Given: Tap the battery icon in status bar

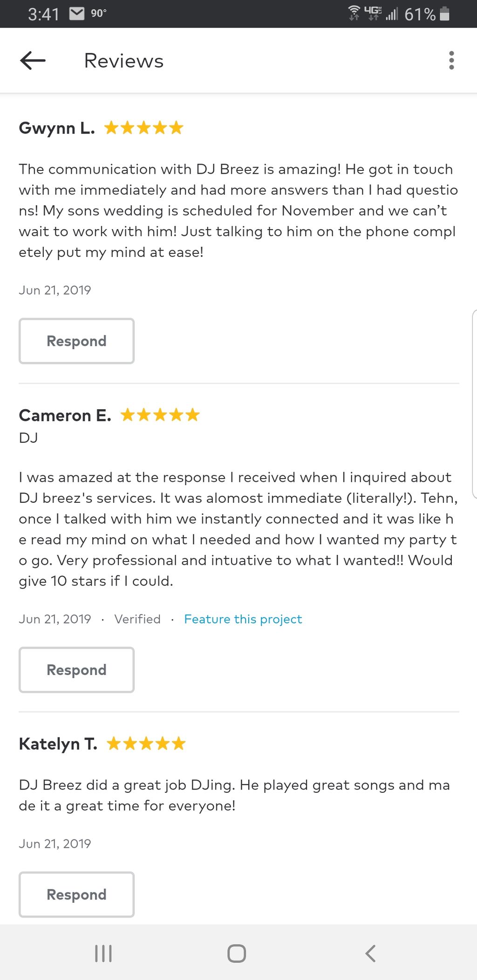Looking at the screenshot, I should [x=445, y=14].
